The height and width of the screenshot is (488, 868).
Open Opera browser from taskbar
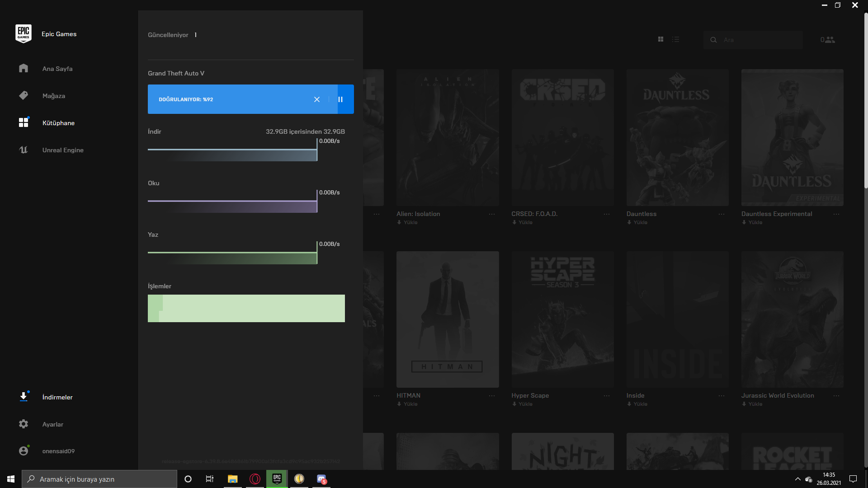[x=255, y=479]
